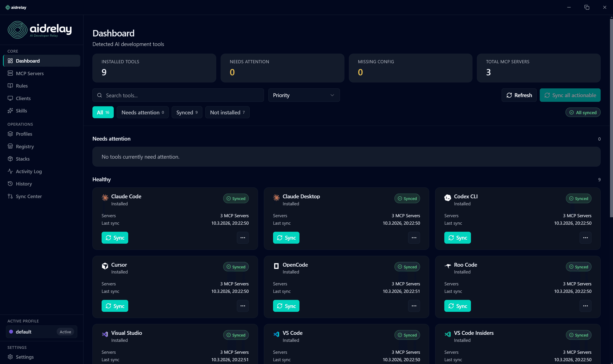Open the Dashboard sidebar item
This screenshot has height=364, width=613.
coord(42,61)
